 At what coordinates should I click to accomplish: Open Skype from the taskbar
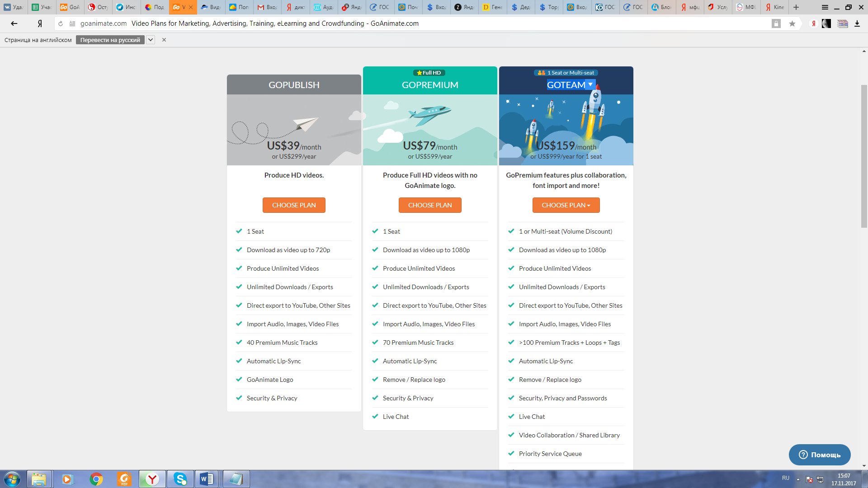pos(180,479)
